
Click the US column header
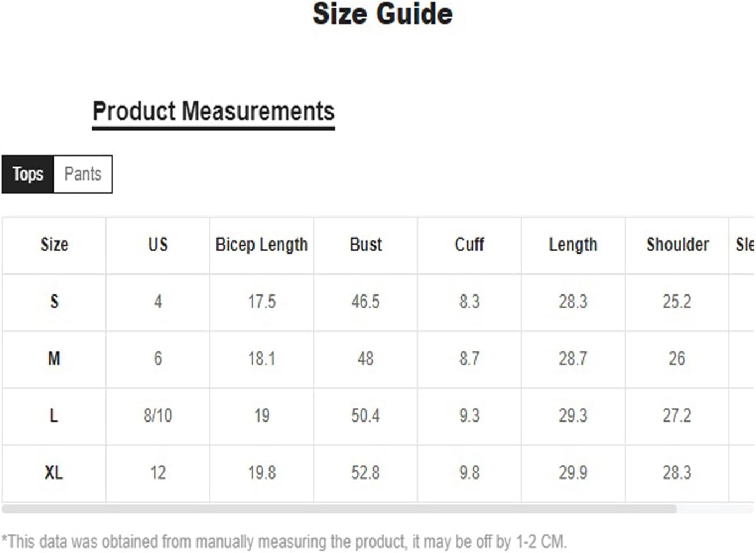pyautogui.click(x=158, y=245)
